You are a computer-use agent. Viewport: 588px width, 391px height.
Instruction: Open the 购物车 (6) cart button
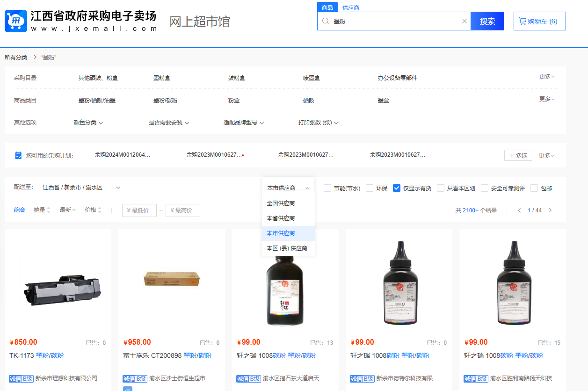540,21
